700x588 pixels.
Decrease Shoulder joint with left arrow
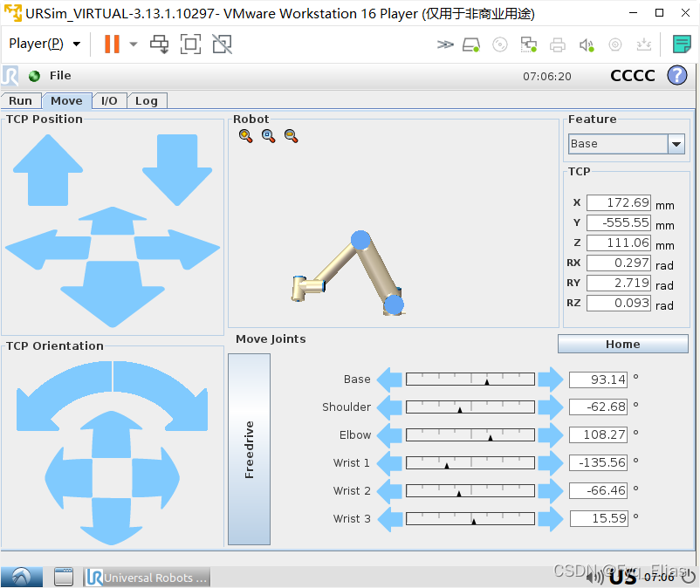pyautogui.click(x=390, y=407)
